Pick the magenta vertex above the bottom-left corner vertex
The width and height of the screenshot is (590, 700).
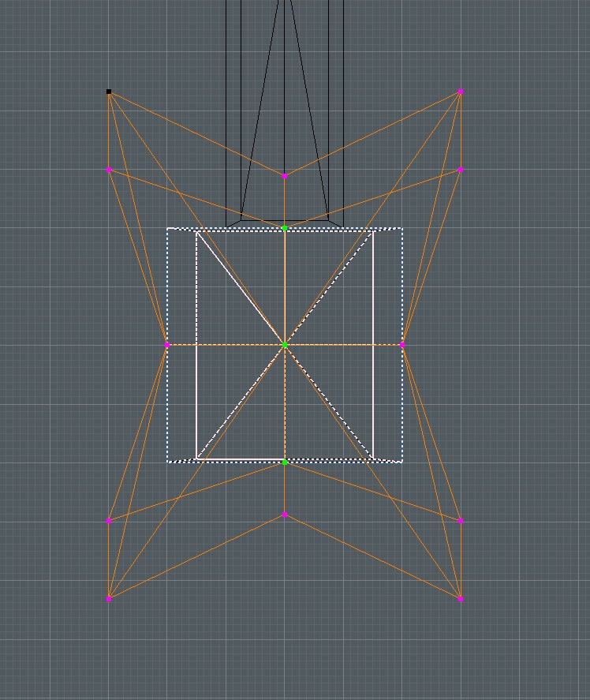coord(109,521)
